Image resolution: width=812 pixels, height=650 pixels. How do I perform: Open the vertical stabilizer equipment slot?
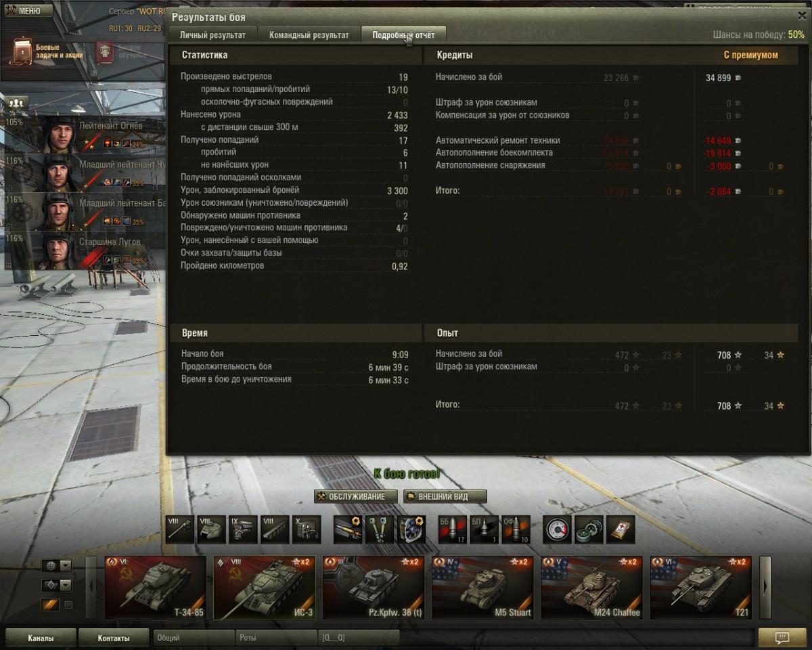tap(380, 529)
